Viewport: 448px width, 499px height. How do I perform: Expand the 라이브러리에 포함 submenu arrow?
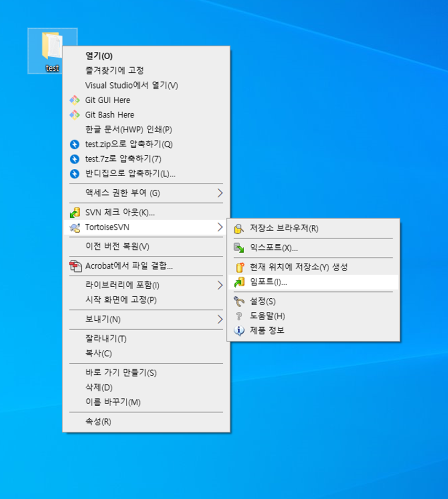click(x=220, y=285)
